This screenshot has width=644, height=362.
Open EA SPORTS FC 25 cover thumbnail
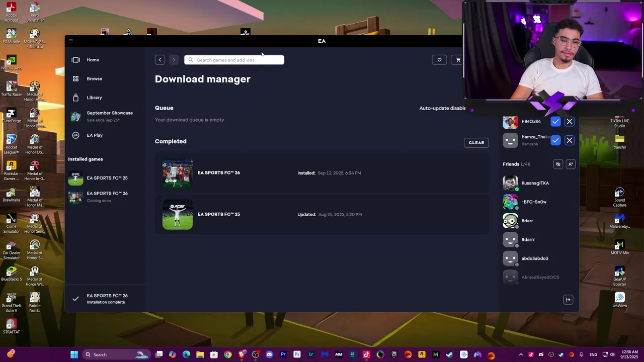[177, 215]
